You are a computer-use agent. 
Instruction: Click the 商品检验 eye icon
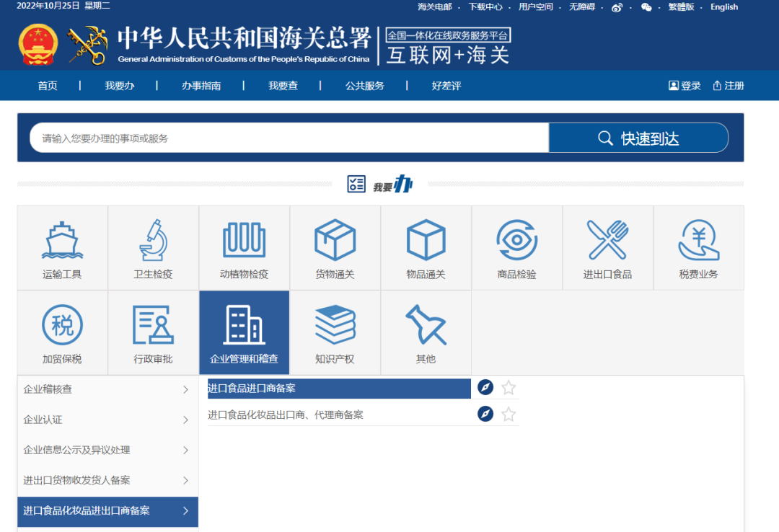coord(516,241)
